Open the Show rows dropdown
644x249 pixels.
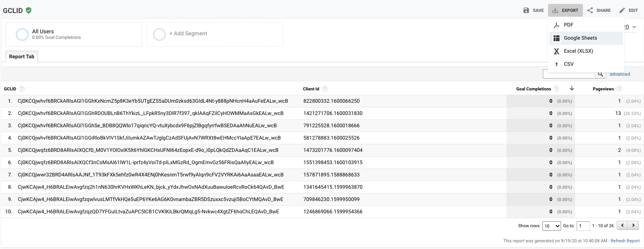[x=552, y=226]
